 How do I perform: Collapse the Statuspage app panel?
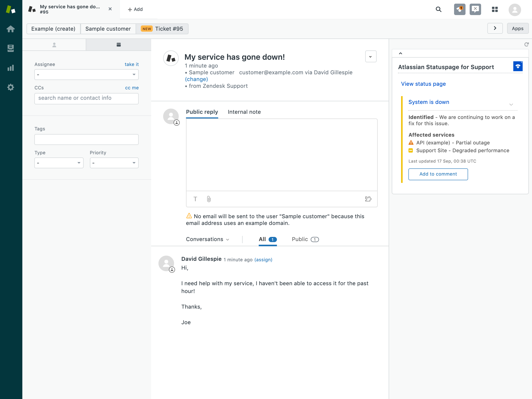(401, 53)
